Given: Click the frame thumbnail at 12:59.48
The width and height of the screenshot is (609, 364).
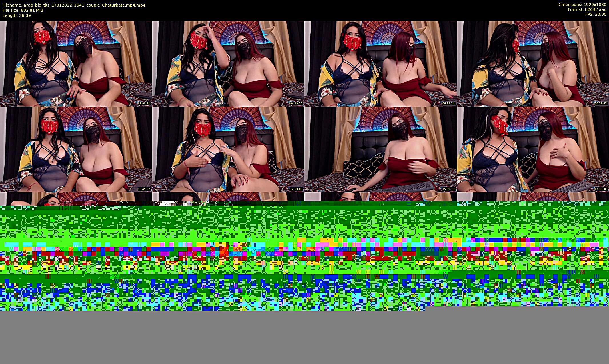Looking at the screenshot, I should point(228,149).
